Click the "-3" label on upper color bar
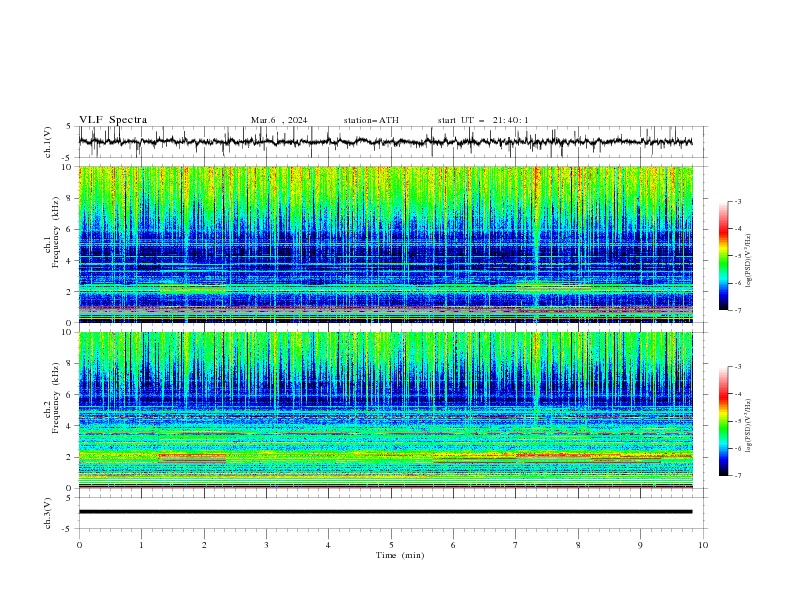This screenshot has height=612, width=792. [x=738, y=201]
